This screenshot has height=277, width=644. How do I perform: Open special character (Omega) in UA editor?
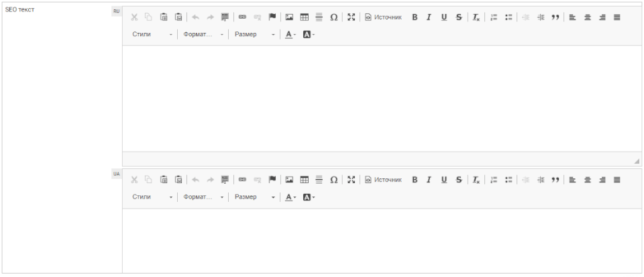click(x=333, y=180)
